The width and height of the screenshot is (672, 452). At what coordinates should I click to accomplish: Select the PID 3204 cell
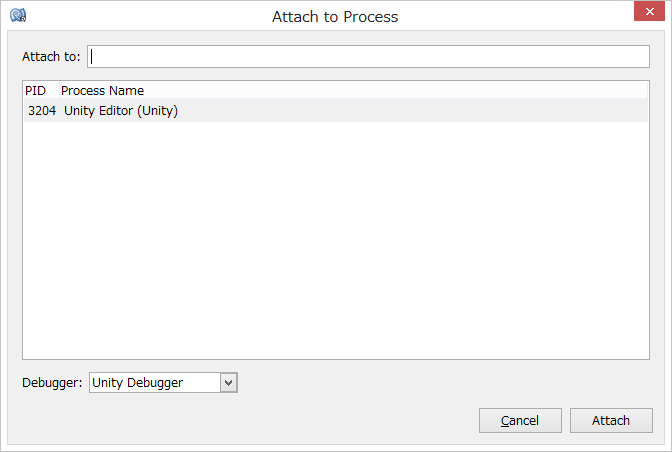coord(42,111)
